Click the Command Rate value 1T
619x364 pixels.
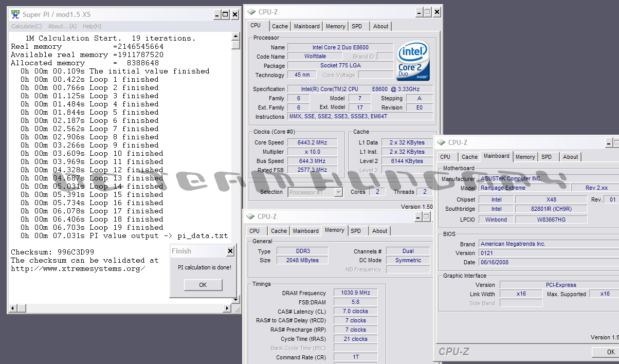coord(356,357)
